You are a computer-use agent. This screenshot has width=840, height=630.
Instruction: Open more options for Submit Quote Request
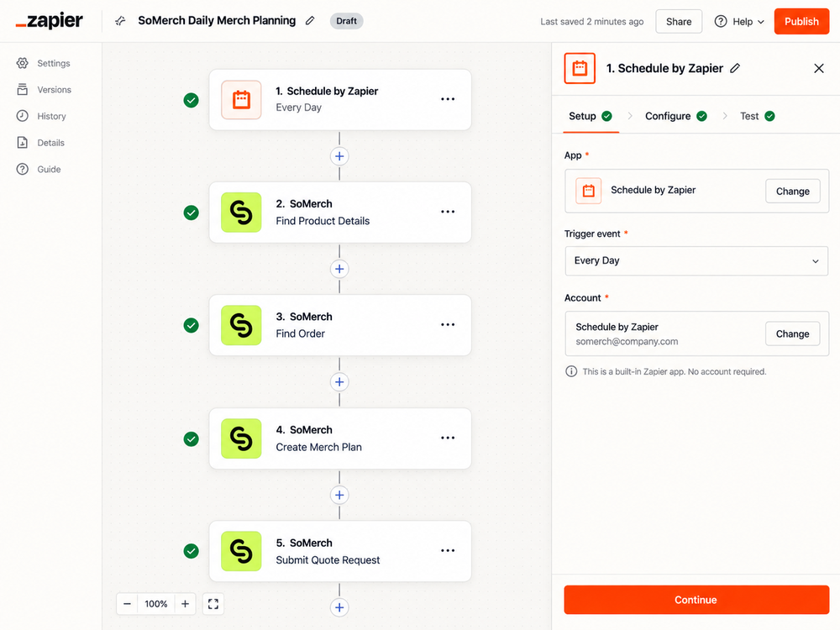coord(448,551)
